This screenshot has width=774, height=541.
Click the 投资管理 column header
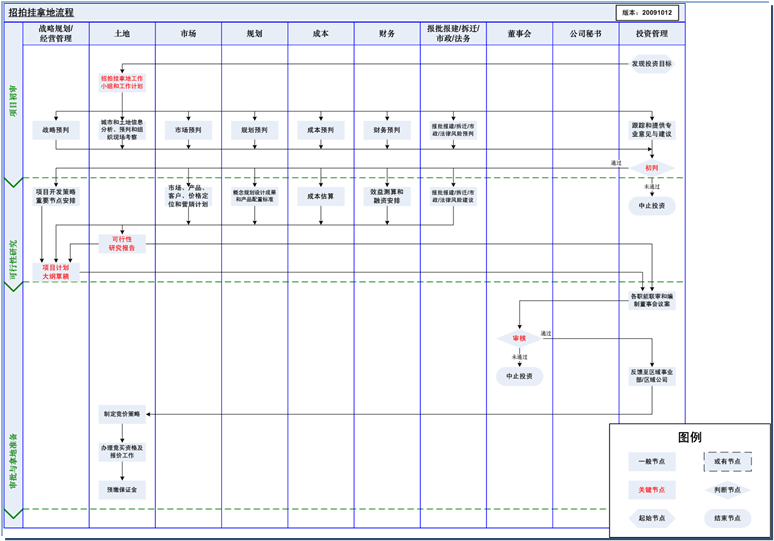pos(651,34)
